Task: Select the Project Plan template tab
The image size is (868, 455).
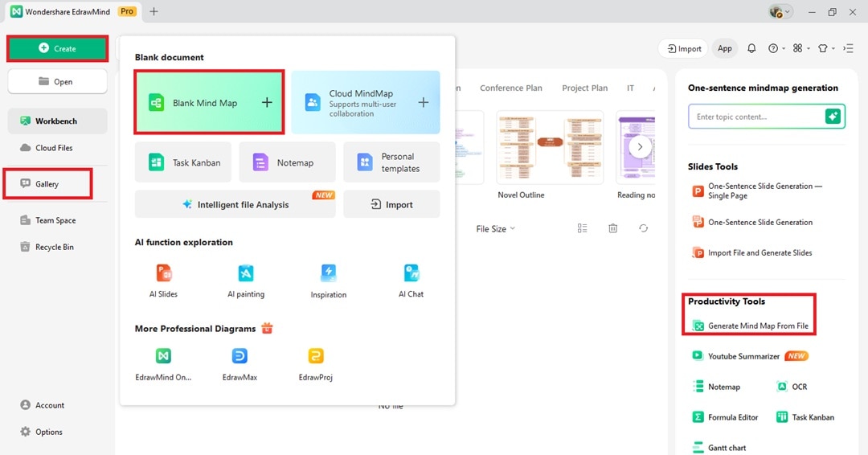Action: 584,88
